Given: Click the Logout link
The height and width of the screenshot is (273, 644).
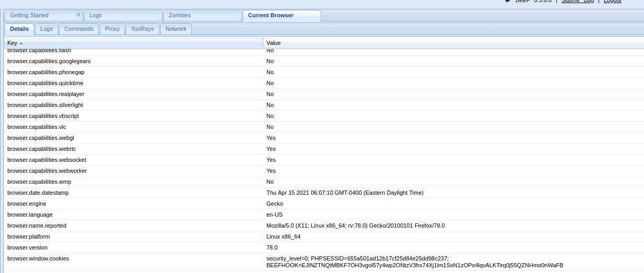Looking at the screenshot, I should pyautogui.click(x=613, y=2).
